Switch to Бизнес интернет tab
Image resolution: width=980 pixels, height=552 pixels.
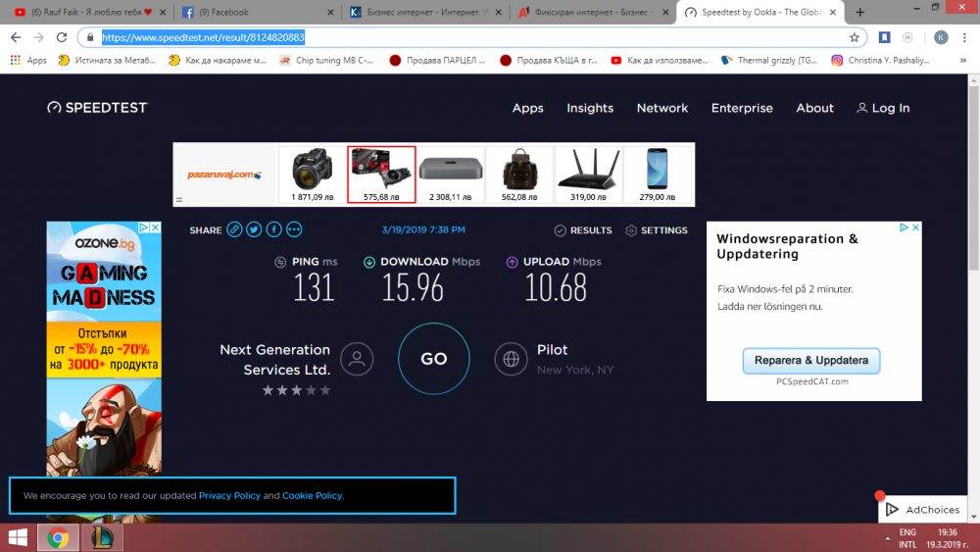(425, 12)
